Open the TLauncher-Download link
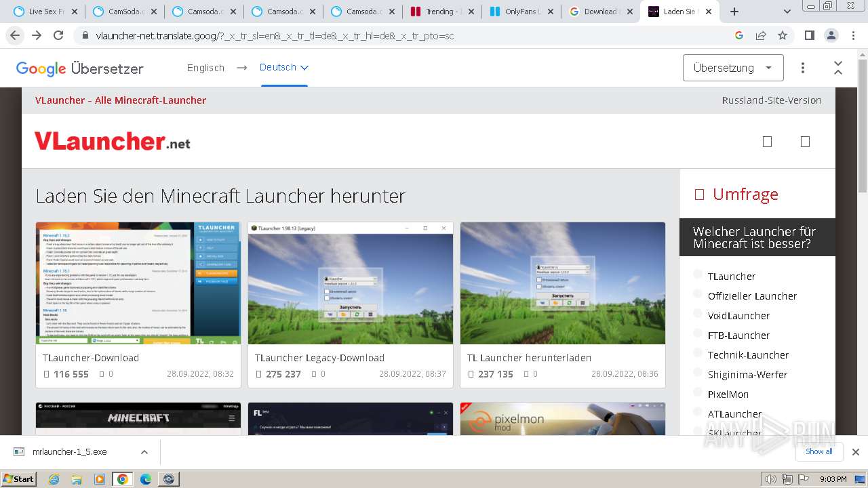 pos(91,358)
